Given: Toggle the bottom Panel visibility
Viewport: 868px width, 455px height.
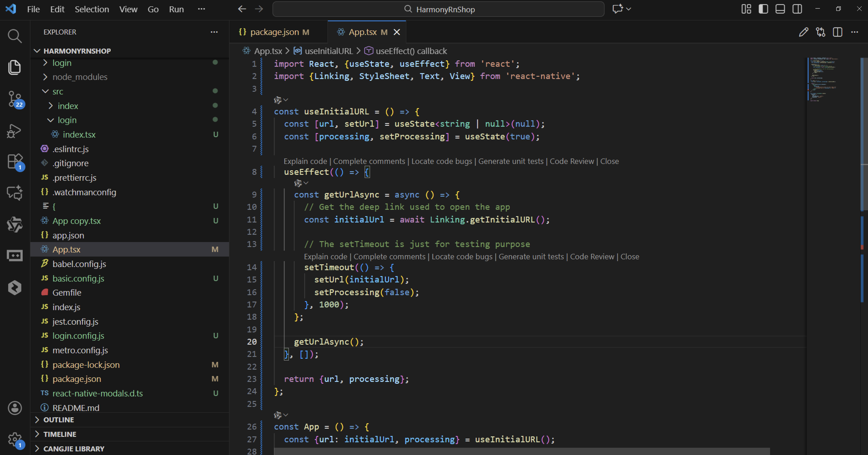Looking at the screenshot, I should 780,9.
